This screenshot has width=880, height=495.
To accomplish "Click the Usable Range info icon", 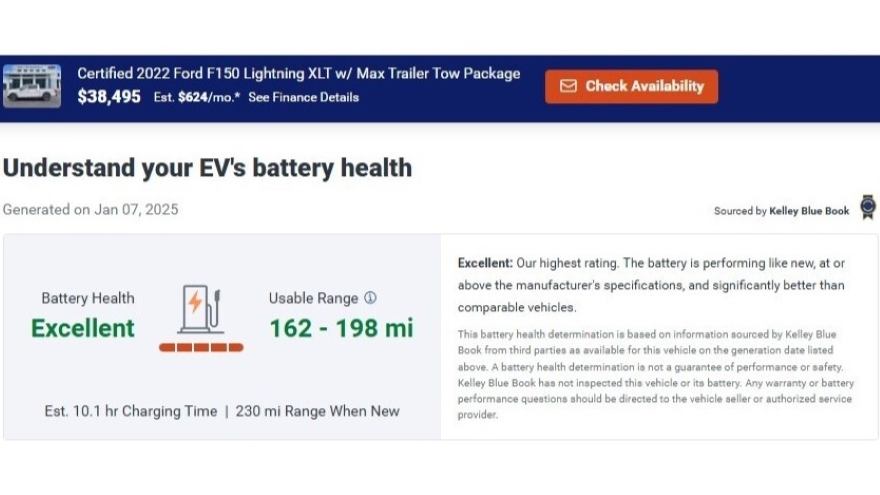I will click(x=370, y=298).
